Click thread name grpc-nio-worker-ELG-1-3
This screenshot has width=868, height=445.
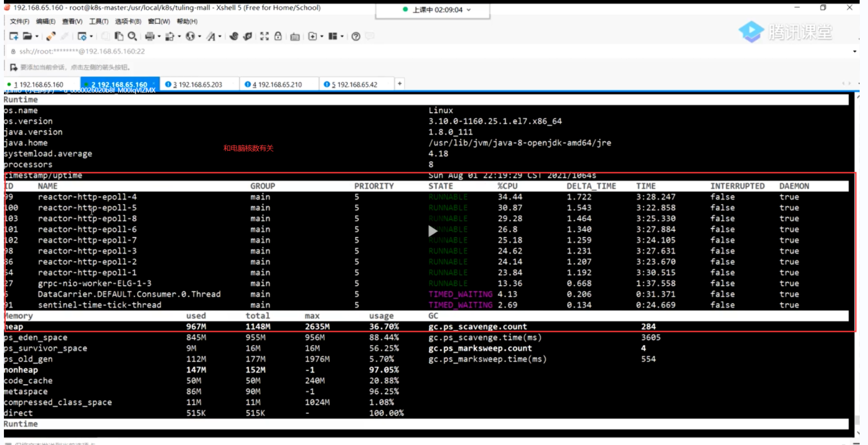[x=95, y=283]
